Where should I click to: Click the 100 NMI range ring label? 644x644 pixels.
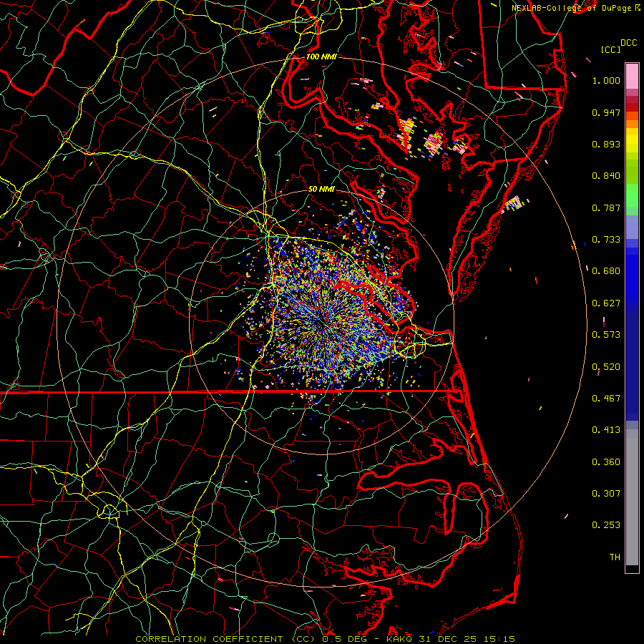click(321, 57)
